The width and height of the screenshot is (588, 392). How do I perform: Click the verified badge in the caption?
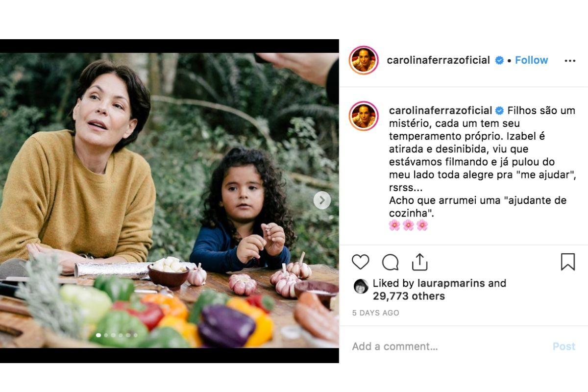point(500,110)
